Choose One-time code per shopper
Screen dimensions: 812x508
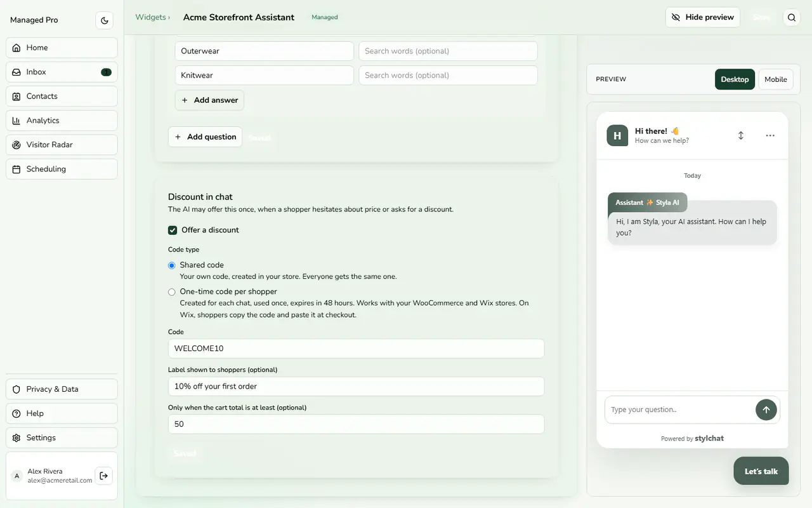point(172,292)
